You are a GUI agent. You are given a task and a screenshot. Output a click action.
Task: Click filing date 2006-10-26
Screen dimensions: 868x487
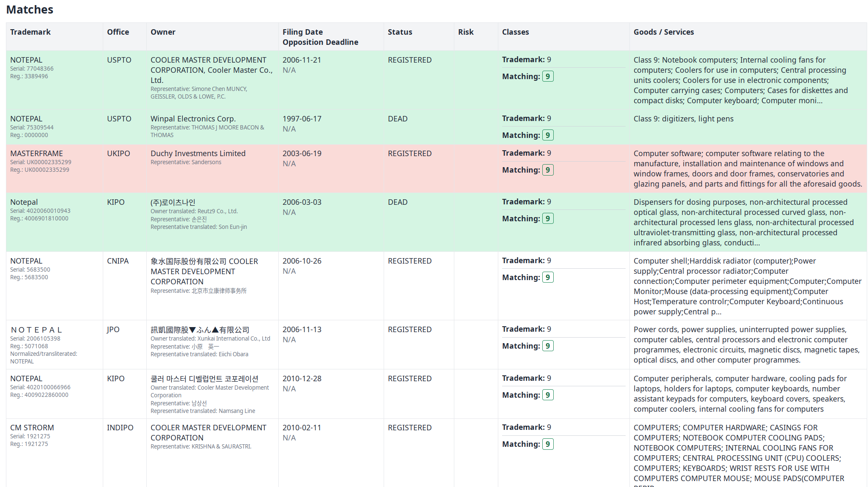tap(302, 261)
